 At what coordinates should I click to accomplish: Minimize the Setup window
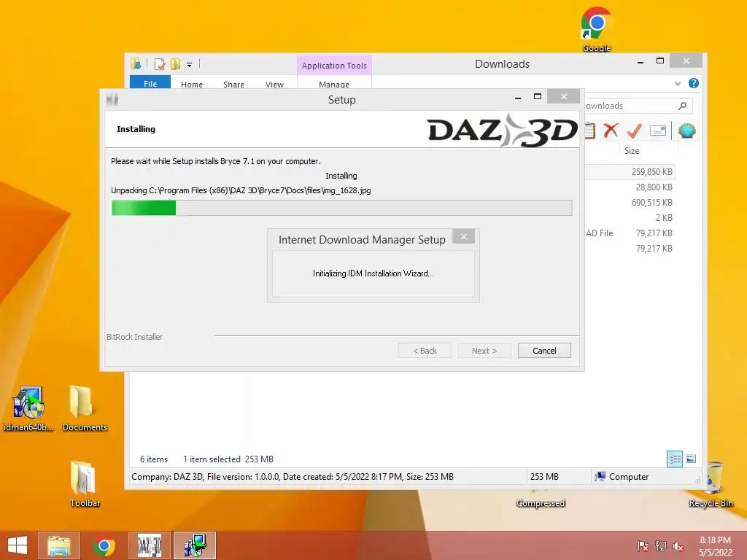(518, 97)
